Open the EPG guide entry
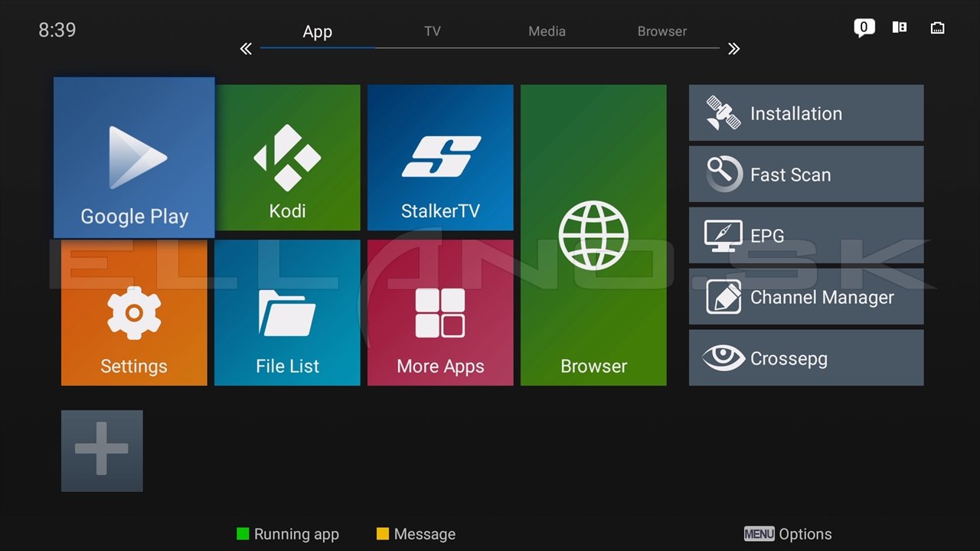 806,236
